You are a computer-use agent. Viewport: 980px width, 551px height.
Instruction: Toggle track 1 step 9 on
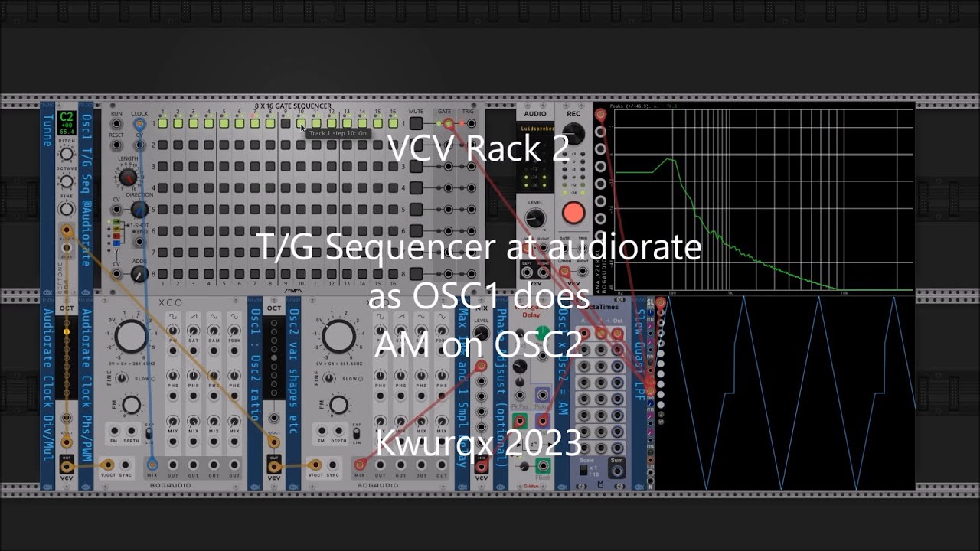click(286, 123)
